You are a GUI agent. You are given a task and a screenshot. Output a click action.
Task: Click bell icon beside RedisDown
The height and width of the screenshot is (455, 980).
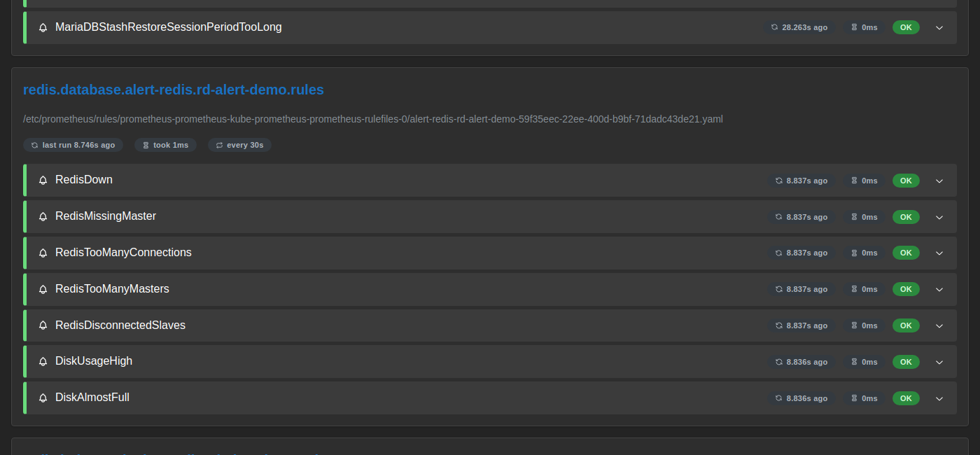(43, 181)
